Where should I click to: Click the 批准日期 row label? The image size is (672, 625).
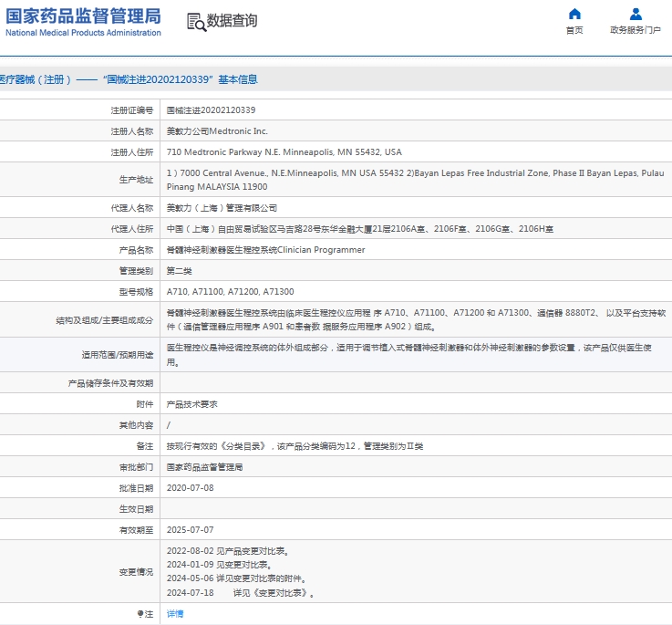tap(136, 488)
